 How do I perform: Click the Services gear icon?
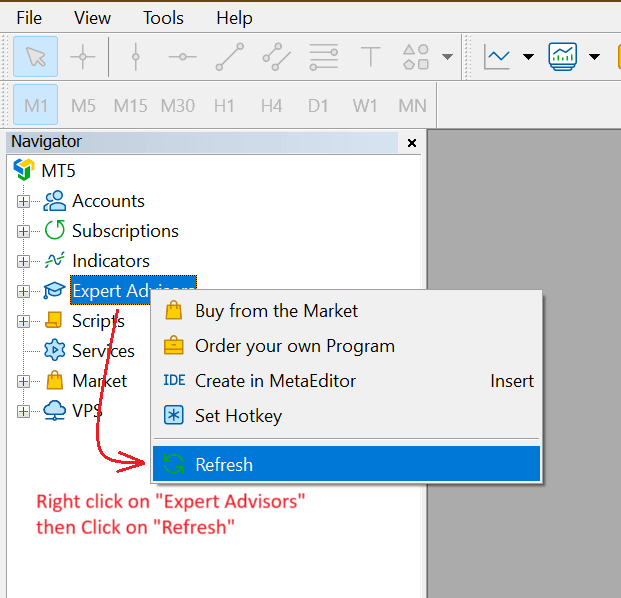click(54, 350)
